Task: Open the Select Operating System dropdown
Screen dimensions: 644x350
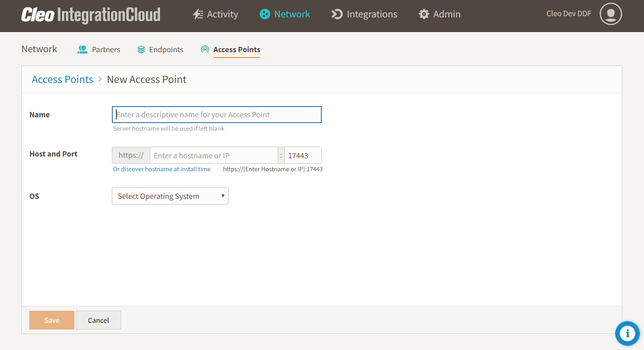Action: [170, 196]
